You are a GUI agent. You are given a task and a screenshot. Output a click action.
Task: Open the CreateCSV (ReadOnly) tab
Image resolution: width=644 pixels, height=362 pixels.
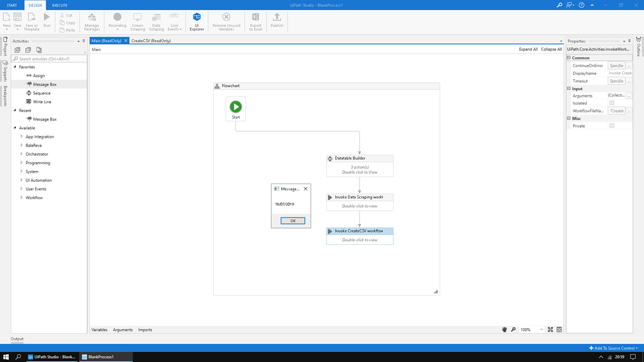[151, 40]
